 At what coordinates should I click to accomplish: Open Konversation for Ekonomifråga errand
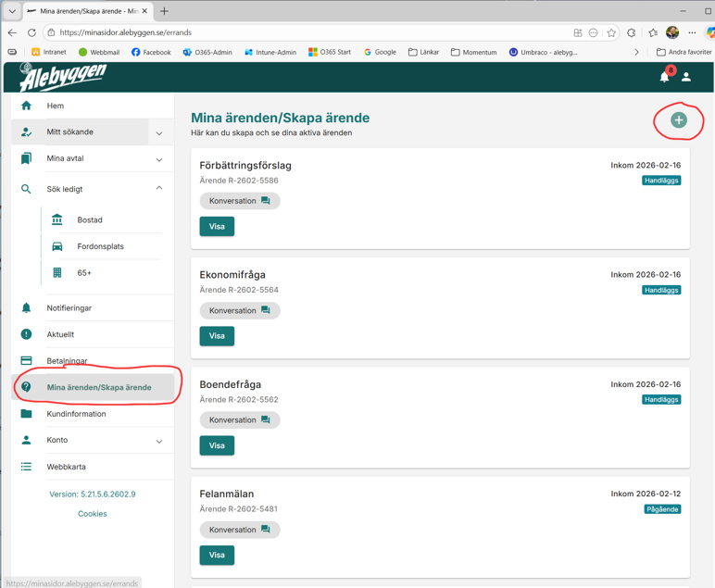239,310
